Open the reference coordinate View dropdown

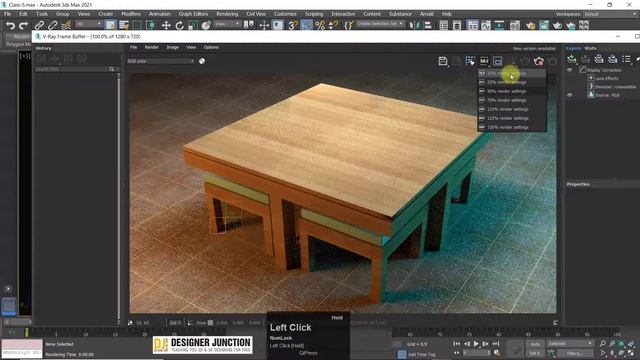pos(227,24)
